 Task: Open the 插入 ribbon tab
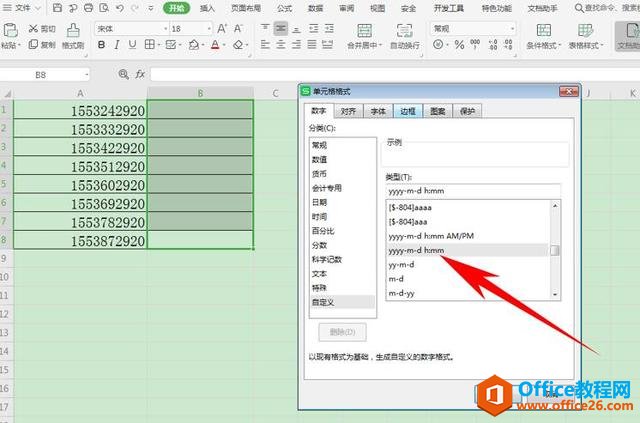tap(207, 8)
